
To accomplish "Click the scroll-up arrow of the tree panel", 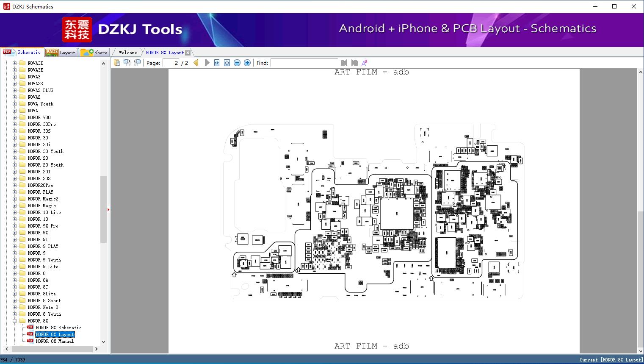I will coord(103,63).
